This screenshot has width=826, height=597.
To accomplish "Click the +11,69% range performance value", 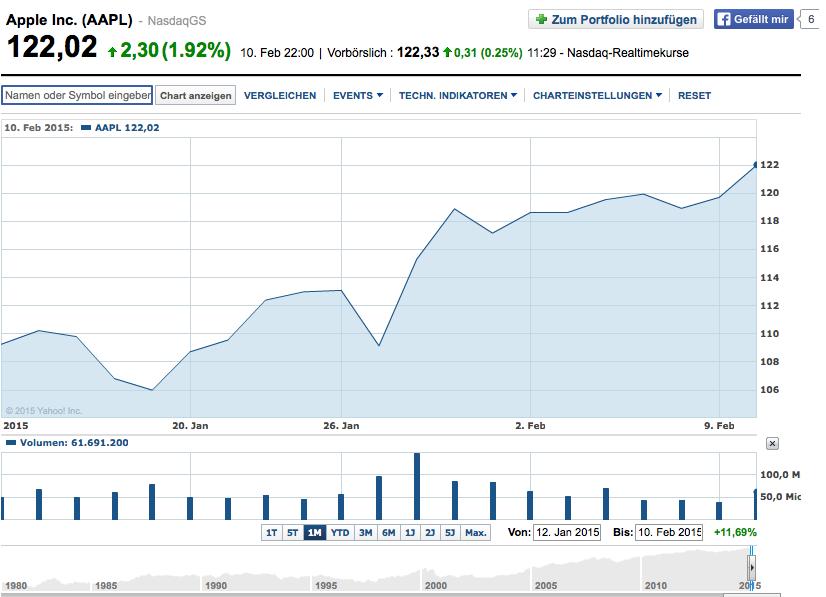I will coord(735,532).
